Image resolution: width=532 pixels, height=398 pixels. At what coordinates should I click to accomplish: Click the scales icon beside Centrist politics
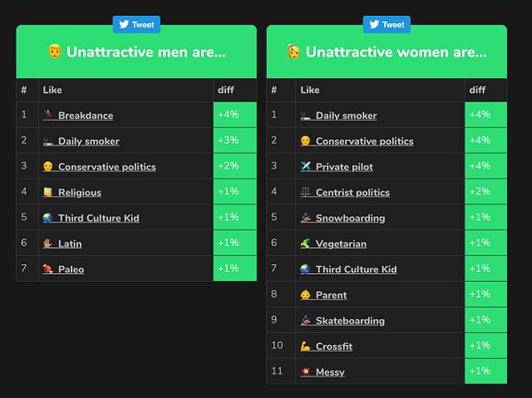coord(306,192)
